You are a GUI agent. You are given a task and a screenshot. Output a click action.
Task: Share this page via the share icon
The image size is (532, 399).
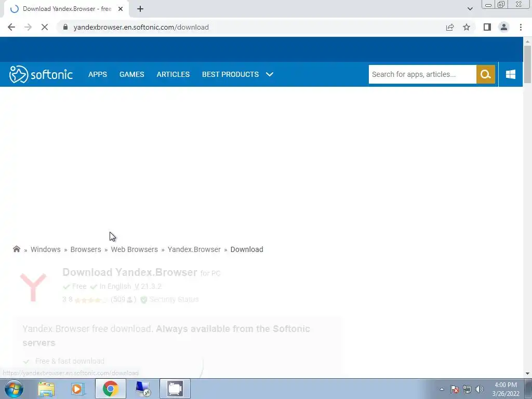[x=450, y=27]
